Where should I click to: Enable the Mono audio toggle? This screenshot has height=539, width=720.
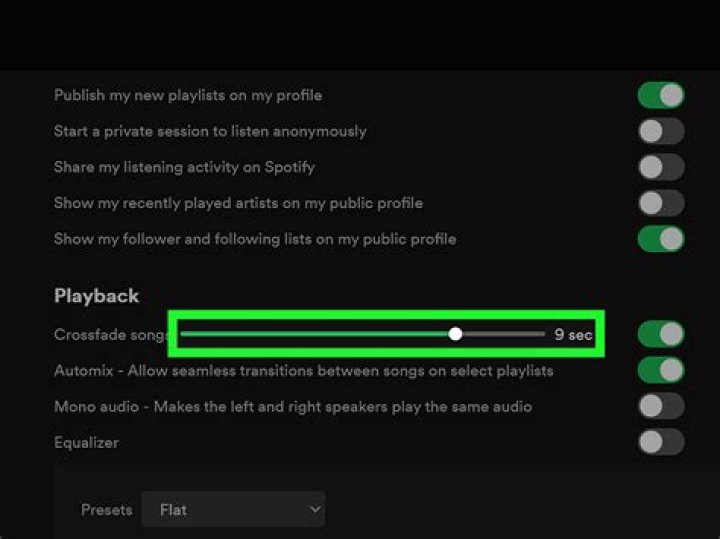661,407
